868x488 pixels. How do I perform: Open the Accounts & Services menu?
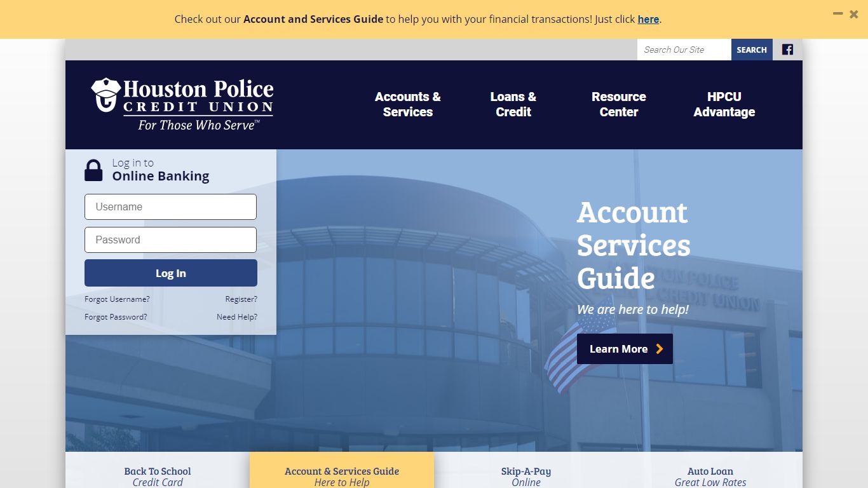[407, 104]
